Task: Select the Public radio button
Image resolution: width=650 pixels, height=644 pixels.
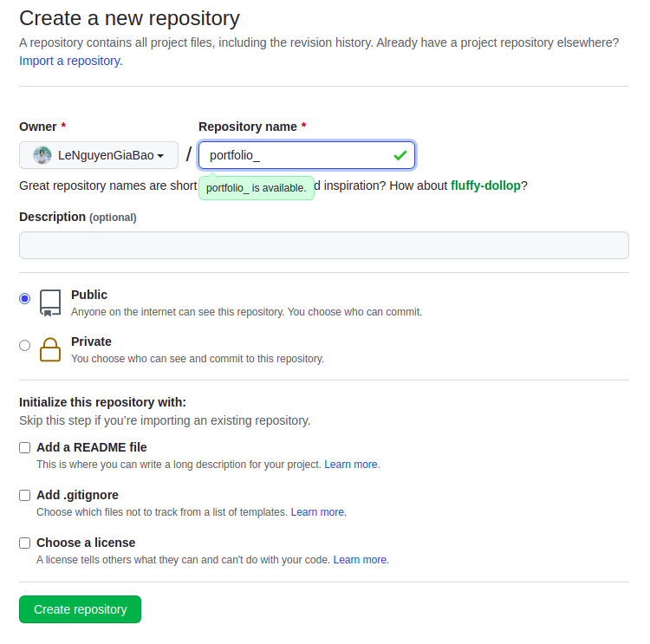Action: click(24, 298)
